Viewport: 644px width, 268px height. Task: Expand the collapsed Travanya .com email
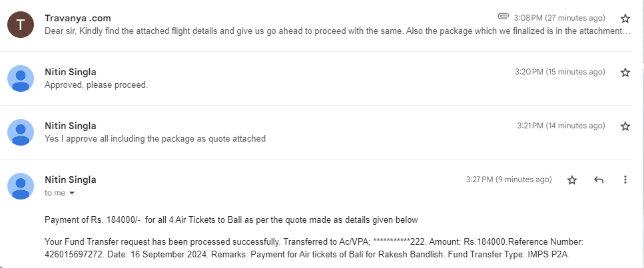(316, 25)
